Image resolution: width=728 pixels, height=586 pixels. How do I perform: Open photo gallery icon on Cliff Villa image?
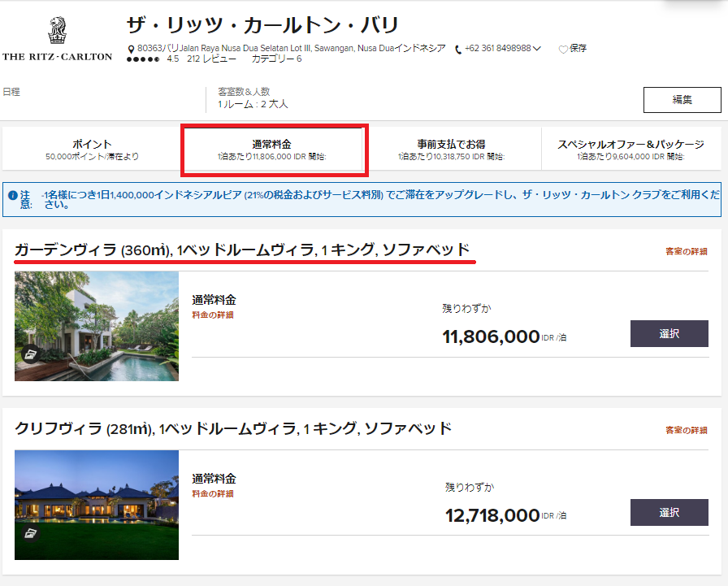click(30, 533)
